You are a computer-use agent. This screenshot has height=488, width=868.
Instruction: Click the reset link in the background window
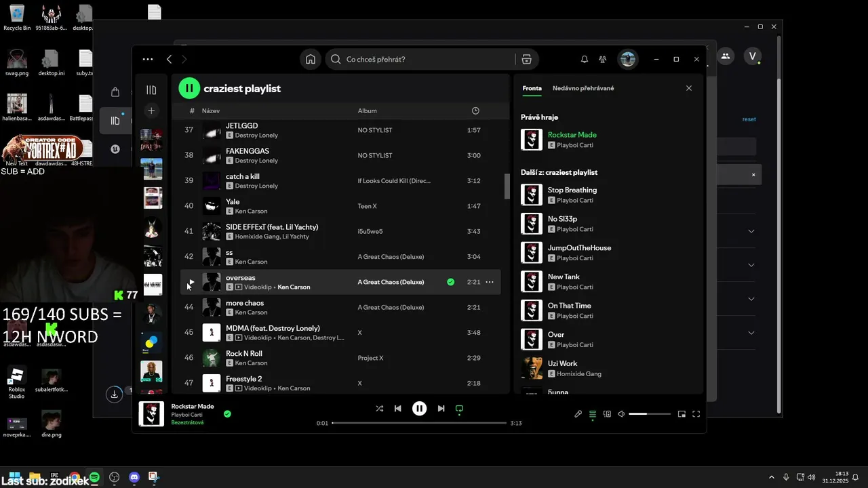coord(749,119)
